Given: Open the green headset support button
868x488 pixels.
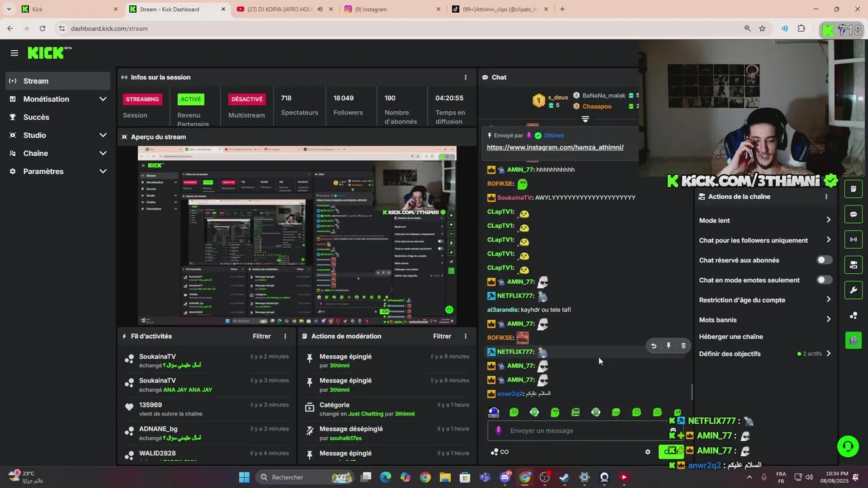Looking at the screenshot, I should (848, 446).
